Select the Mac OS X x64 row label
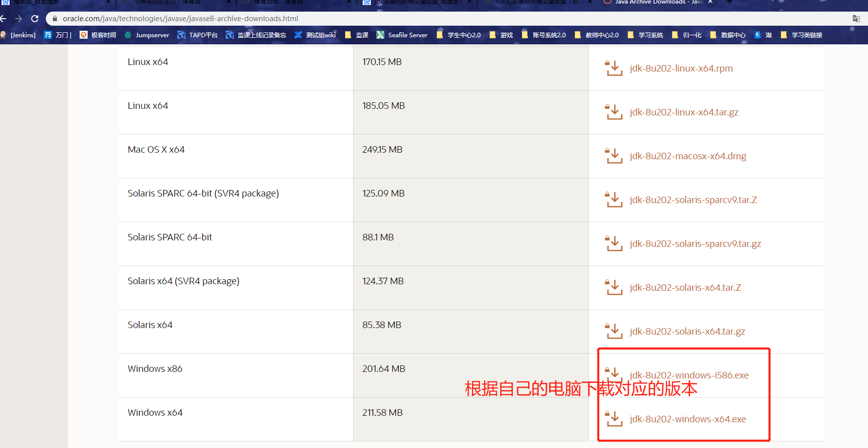This screenshot has width=868, height=448. coord(156,150)
